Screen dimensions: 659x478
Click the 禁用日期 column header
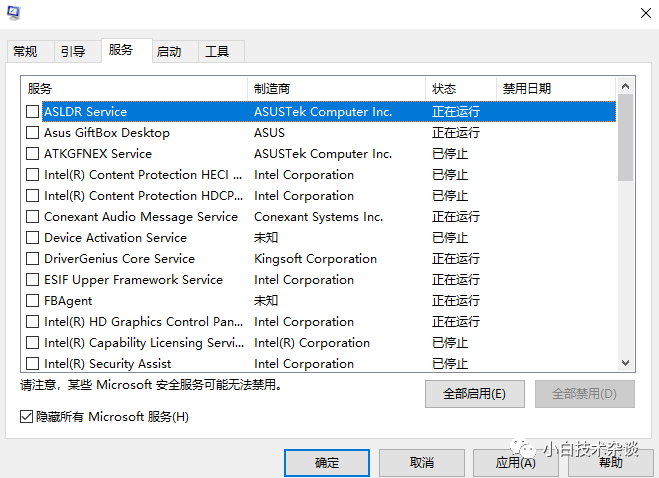coord(556,89)
